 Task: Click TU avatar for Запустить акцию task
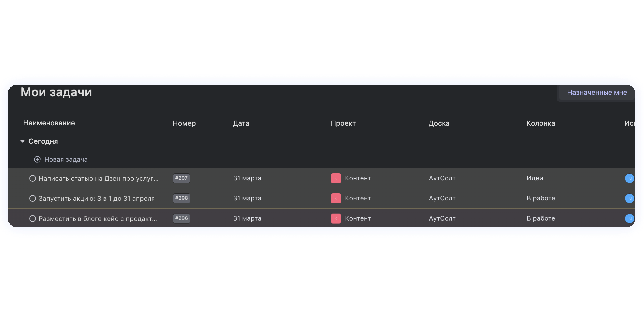[x=629, y=198]
